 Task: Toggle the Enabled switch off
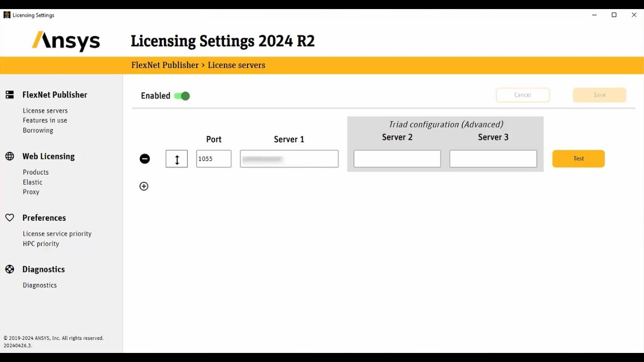tap(182, 96)
